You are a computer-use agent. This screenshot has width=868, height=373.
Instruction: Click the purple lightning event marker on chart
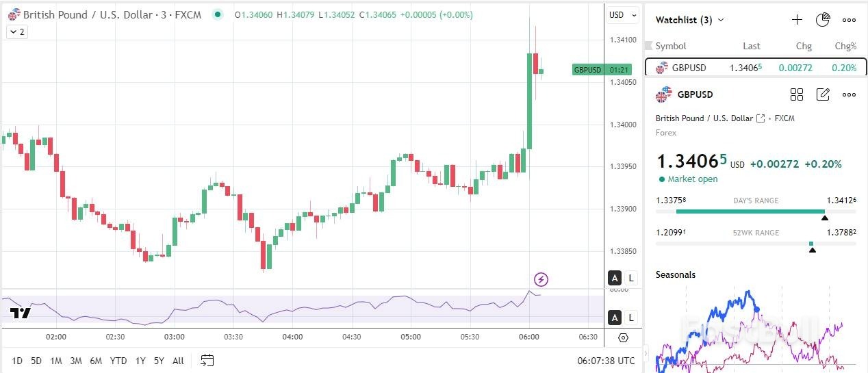541,279
